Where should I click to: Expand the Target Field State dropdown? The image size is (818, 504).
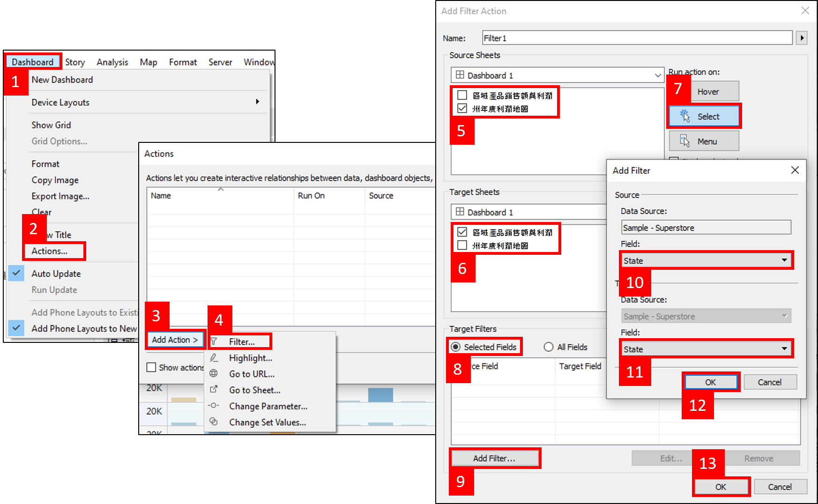pos(706,349)
